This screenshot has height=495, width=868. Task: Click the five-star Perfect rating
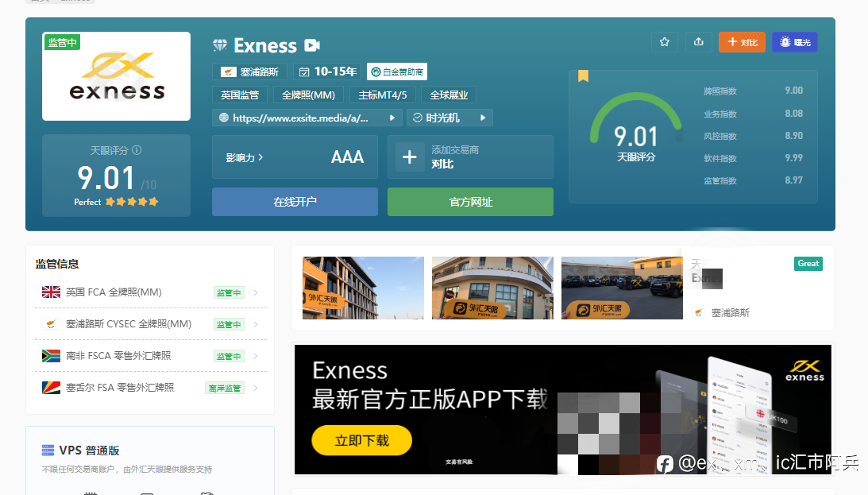[132, 202]
